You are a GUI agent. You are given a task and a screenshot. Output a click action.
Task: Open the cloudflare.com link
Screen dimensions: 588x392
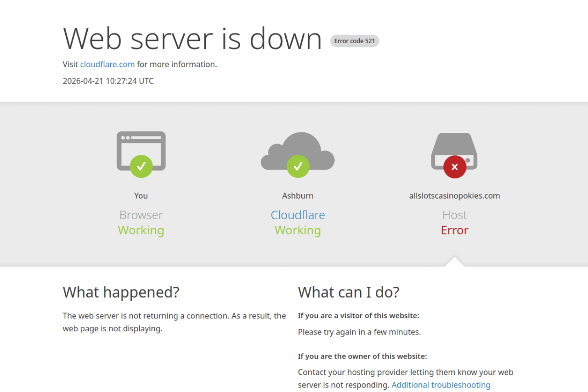click(107, 64)
